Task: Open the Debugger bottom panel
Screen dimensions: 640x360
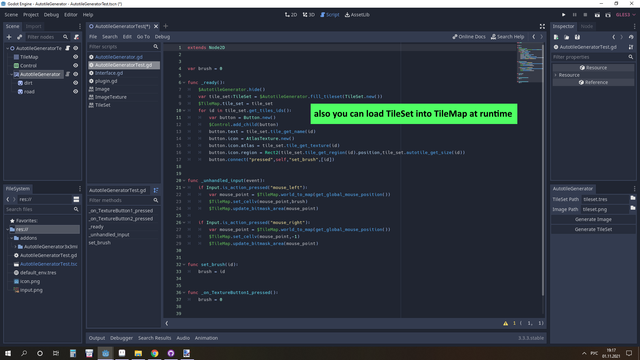Action: click(x=121, y=338)
